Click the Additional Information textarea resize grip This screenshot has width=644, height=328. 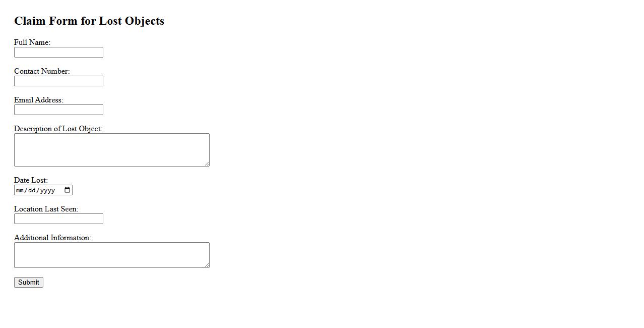[x=207, y=265]
